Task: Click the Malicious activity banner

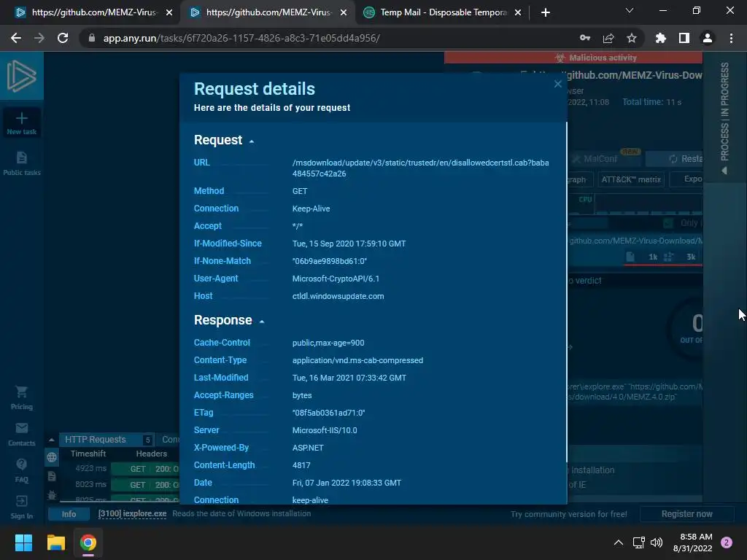Action: click(573, 58)
